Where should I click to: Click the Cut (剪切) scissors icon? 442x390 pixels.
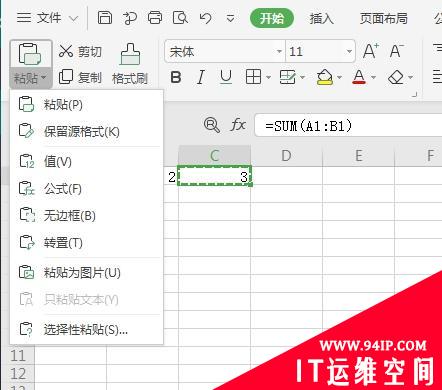66,51
